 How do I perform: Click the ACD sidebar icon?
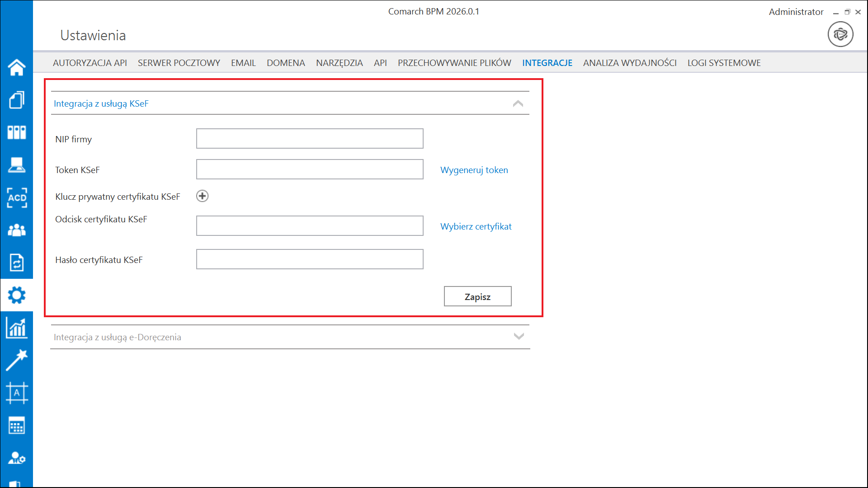pyautogui.click(x=17, y=197)
